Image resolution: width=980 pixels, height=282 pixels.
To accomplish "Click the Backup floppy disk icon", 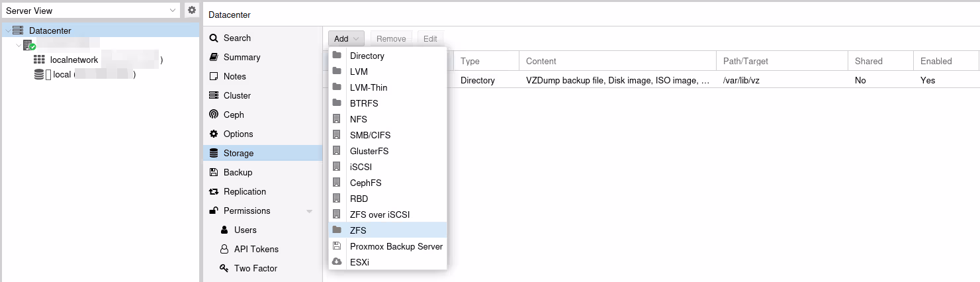I will (214, 173).
